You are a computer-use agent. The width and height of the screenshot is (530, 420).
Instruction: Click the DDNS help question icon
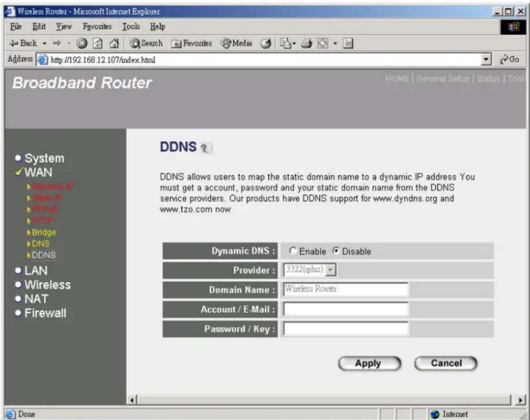(x=206, y=148)
